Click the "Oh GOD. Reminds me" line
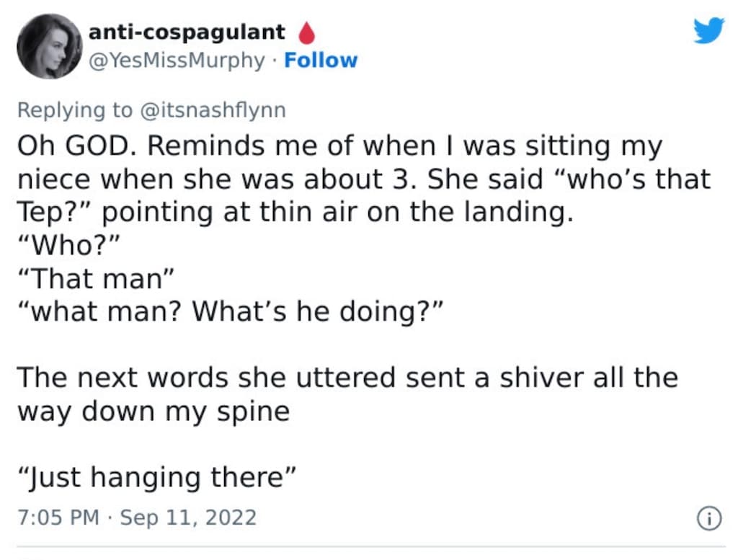Screen dimensions: 738x560 340,146
